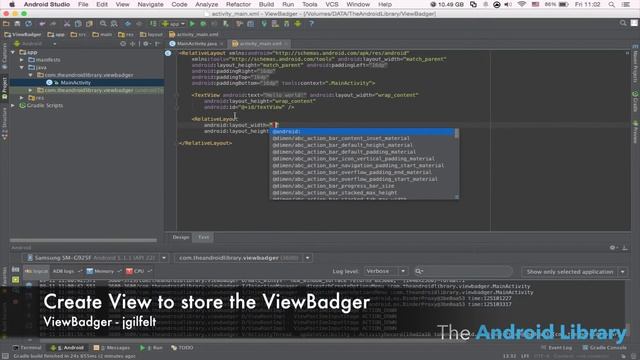
Task: Click the hide tool windows icon in status bar
Action: (5, 356)
